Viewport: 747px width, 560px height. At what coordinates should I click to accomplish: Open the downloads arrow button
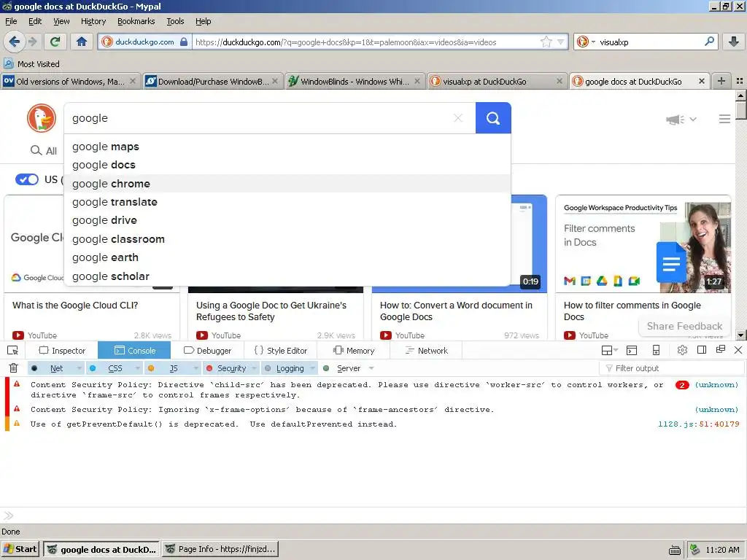[x=734, y=42]
